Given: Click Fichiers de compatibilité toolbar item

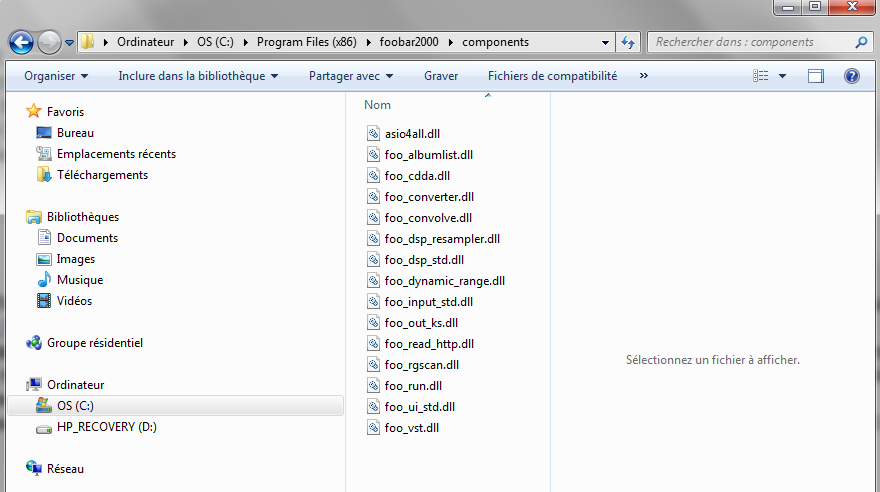Looking at the screenshot, I should [x=552, y=76].
